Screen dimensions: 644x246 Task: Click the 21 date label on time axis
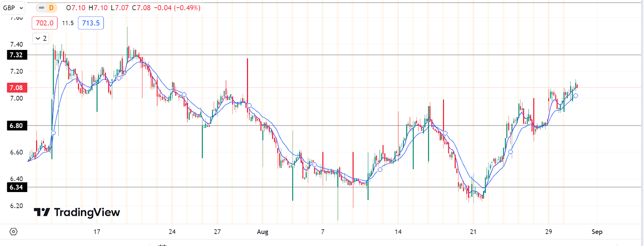473,232
